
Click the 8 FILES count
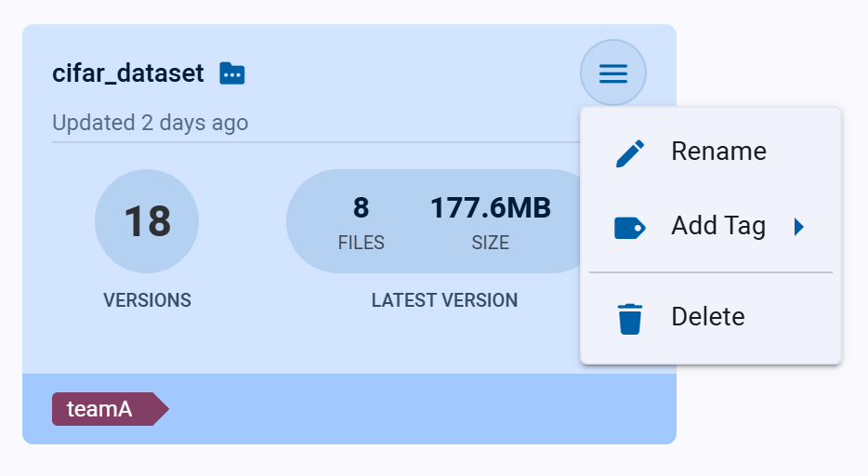point(361,207)
